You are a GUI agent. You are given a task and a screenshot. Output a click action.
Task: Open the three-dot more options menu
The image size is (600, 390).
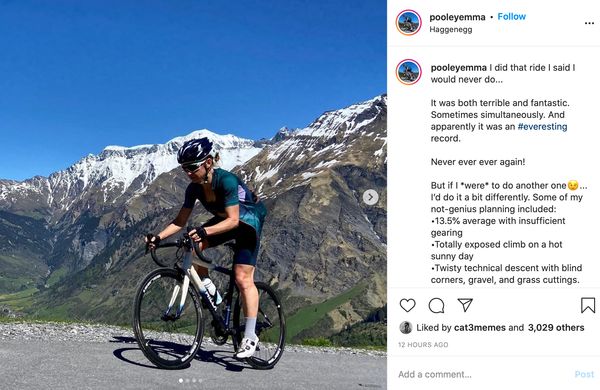[x=589, y=23]
